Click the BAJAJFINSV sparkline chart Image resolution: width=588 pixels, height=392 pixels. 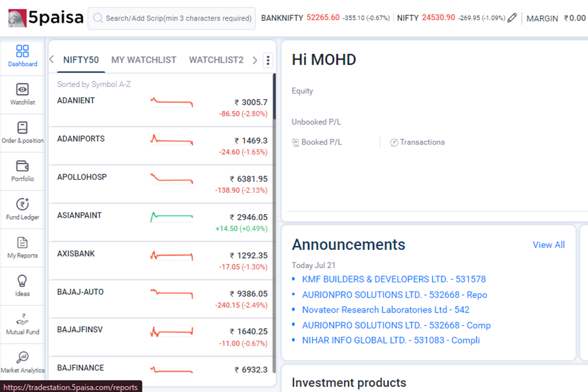(172, 332)
